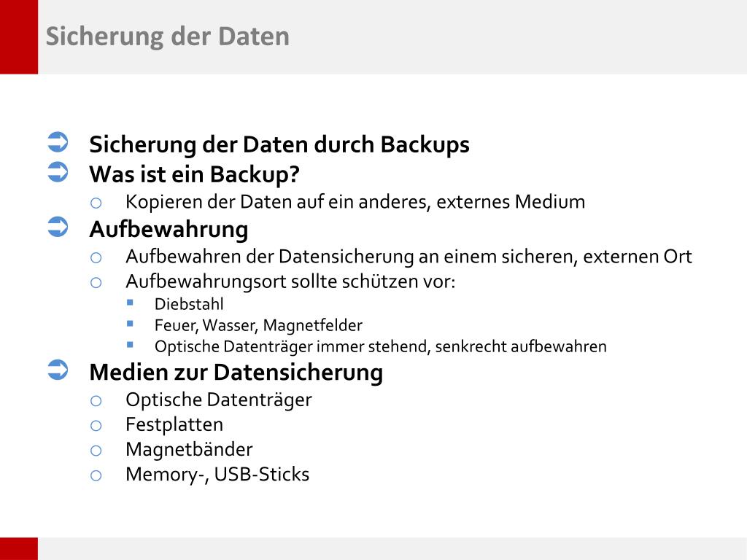This screenshot has height=560, width=747.
Task: Click the arrow bullet beside 'Was ist ein Backup?'
Action: point(58,172)
